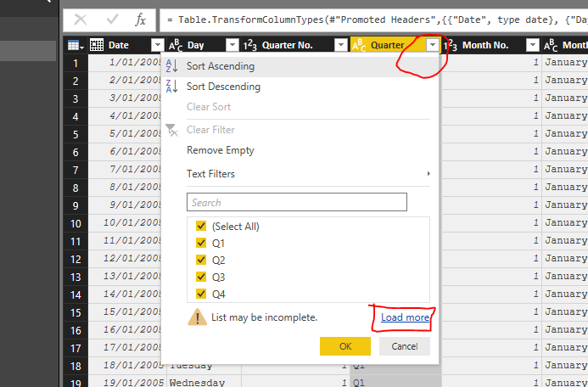The image size is (588, 387).
Task: Uncheck the Q4 checkbox
Action: (x=201, y=294)
